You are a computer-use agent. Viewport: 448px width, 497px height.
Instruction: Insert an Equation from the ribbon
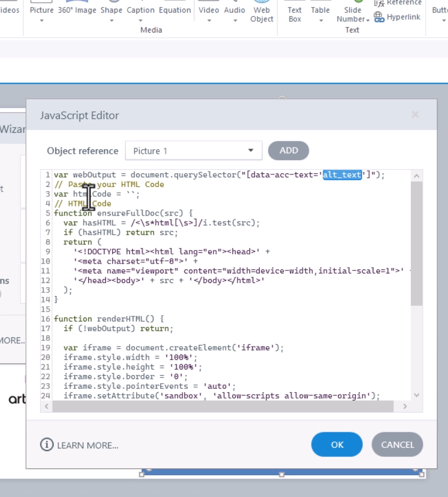click(175, 10)
